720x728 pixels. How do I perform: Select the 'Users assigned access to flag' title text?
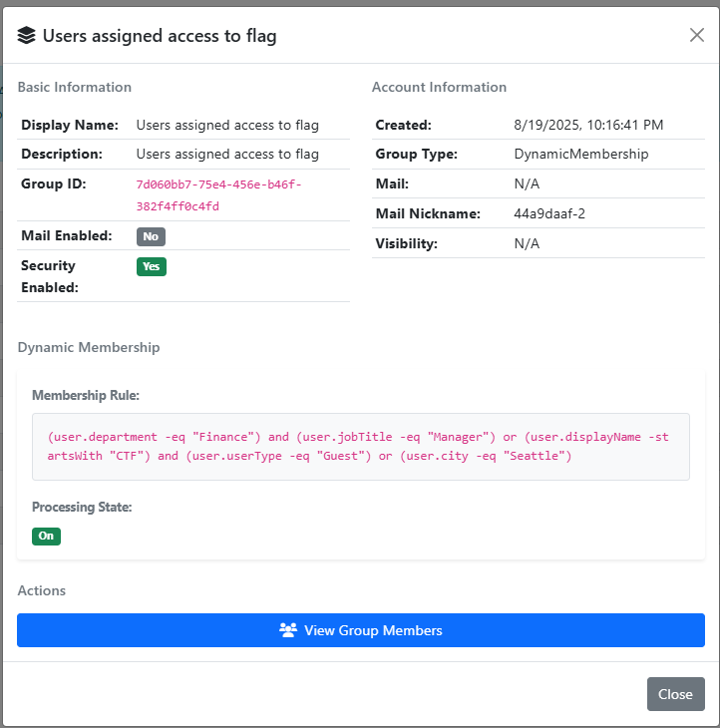pyautogui.click(x=160, y=36)
